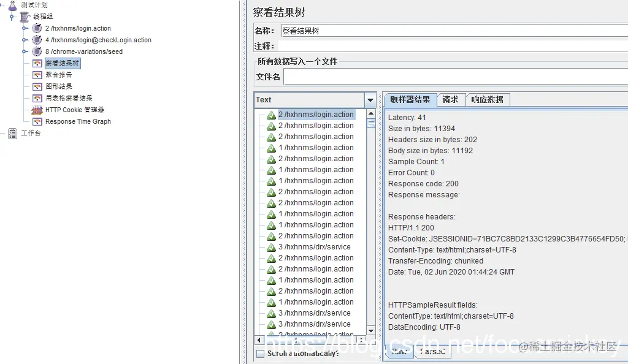Select the 图形结果 listener icon
This screenshot has height=364, width=628.
37,86
